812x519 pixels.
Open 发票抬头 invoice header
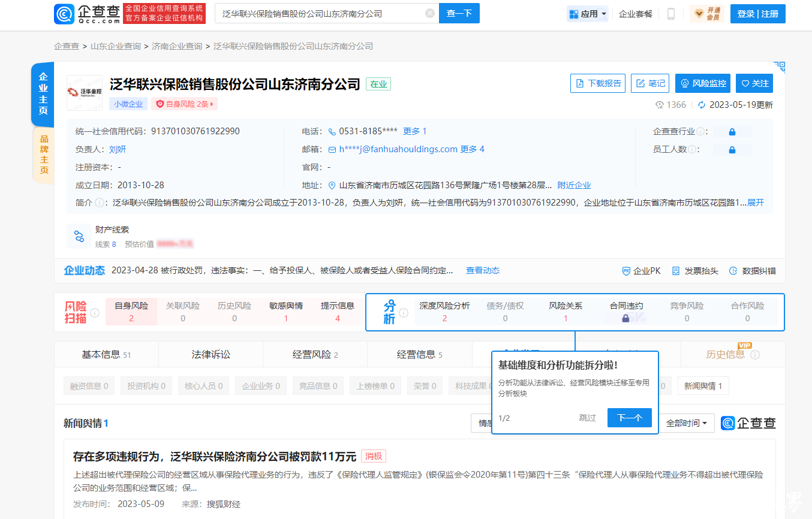(x=695, y=271)
